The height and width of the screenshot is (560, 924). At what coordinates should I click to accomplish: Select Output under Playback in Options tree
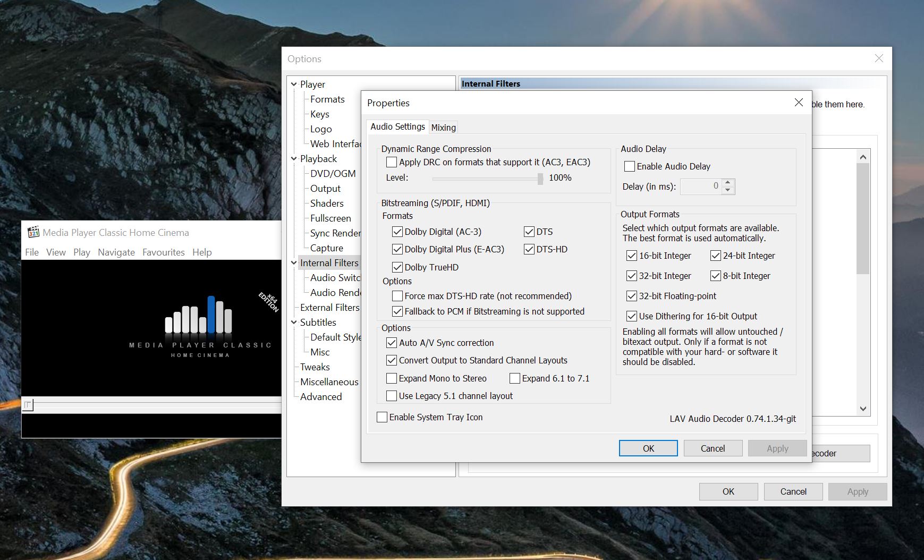coord(326,188)
